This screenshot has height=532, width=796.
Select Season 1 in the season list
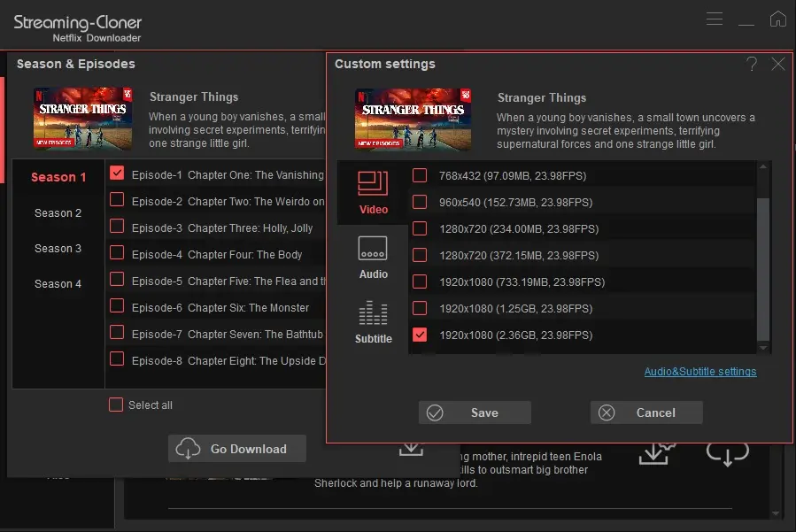58,177
